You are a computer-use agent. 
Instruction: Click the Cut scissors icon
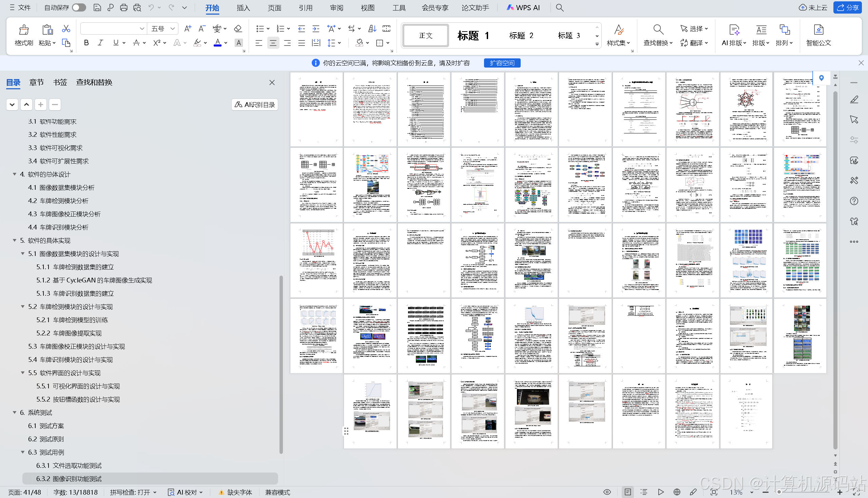pos(66,29)
